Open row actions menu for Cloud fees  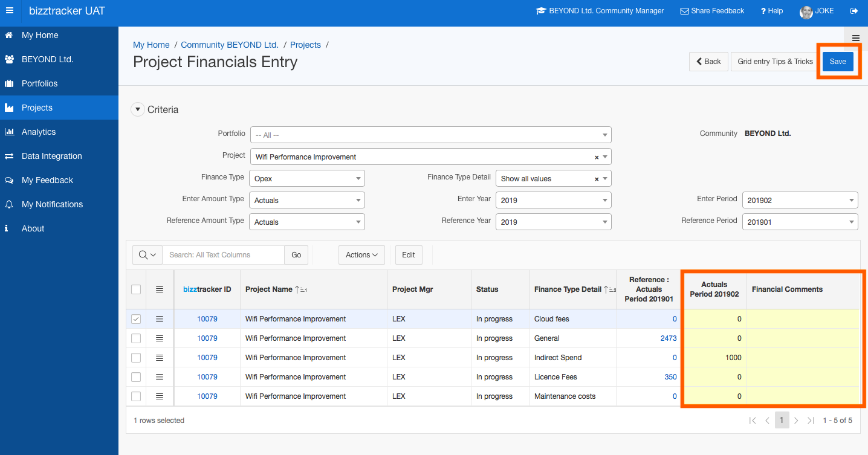[x=160, y=319]
